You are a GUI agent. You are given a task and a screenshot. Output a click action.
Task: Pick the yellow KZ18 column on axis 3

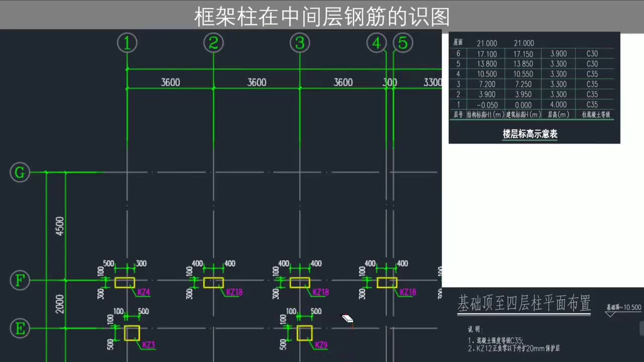pos(300,283)
